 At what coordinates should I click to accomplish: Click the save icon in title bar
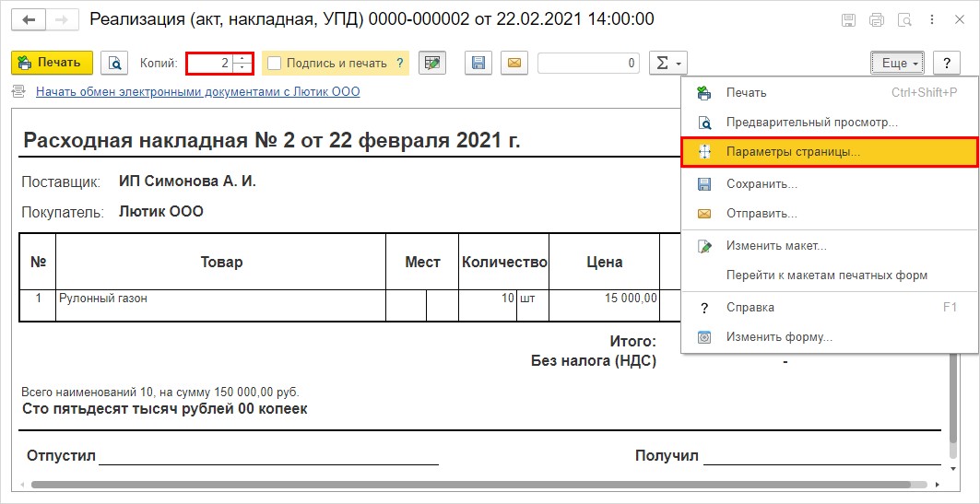coord(849,20)
